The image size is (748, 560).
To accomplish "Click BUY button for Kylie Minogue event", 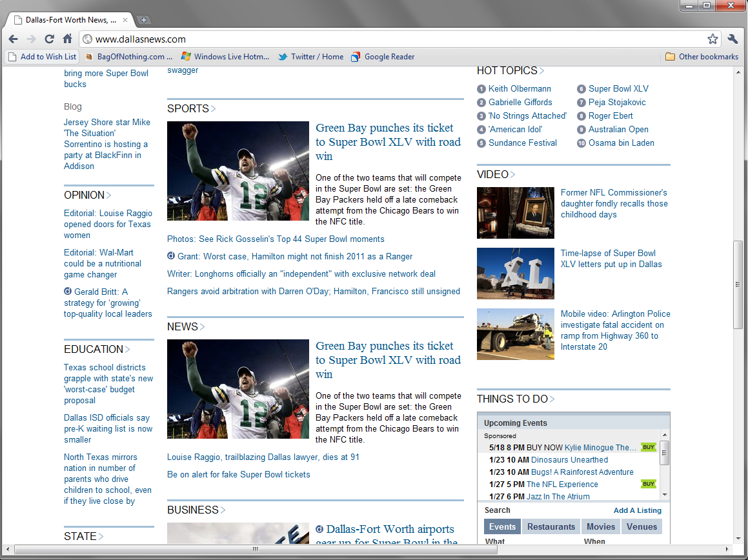I will 649,447.
